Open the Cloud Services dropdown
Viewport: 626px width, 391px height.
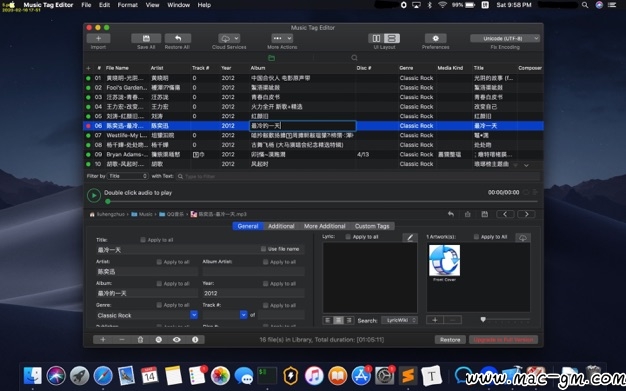(x=229, y=38)
